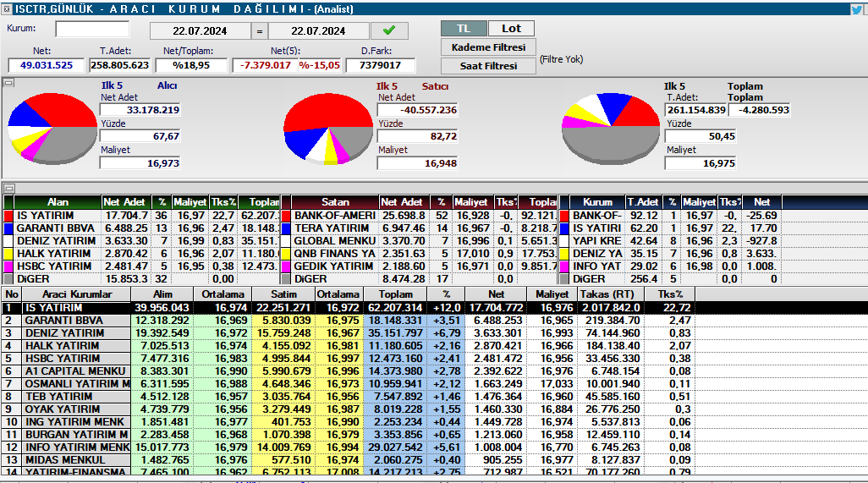Click GEDIK YATIRIM in Satan list

(x=333, y=266)
